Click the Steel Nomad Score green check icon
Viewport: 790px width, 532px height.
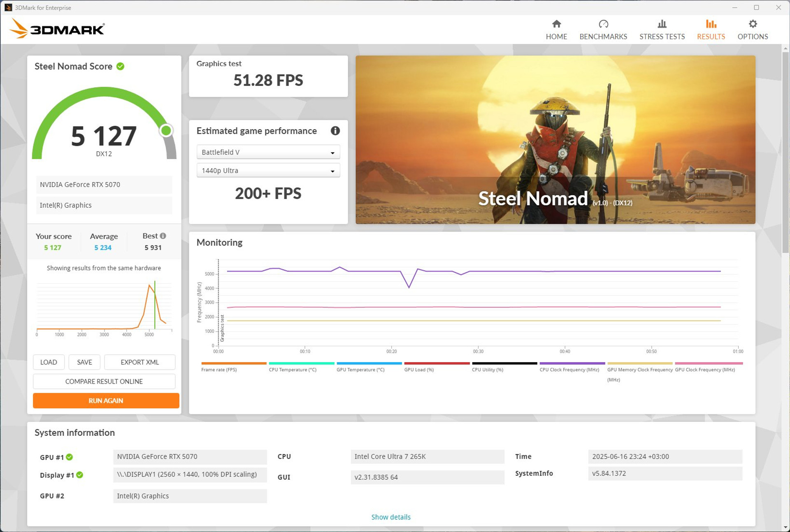(121, 66)
